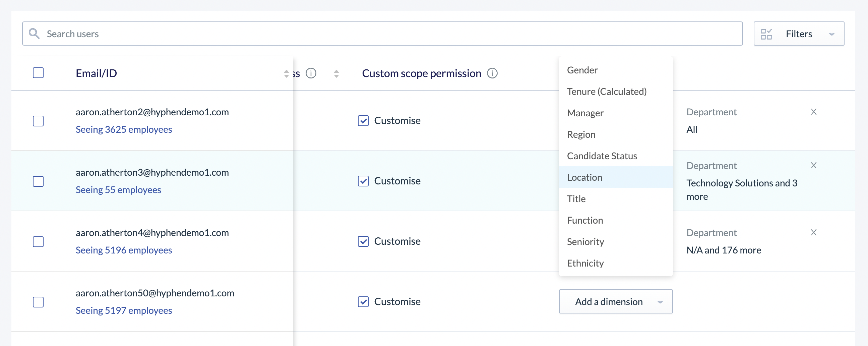This screenshot has height=346, width=868.
Task: Show Custom scope permission info tooltip
Action: click(492, 73)
